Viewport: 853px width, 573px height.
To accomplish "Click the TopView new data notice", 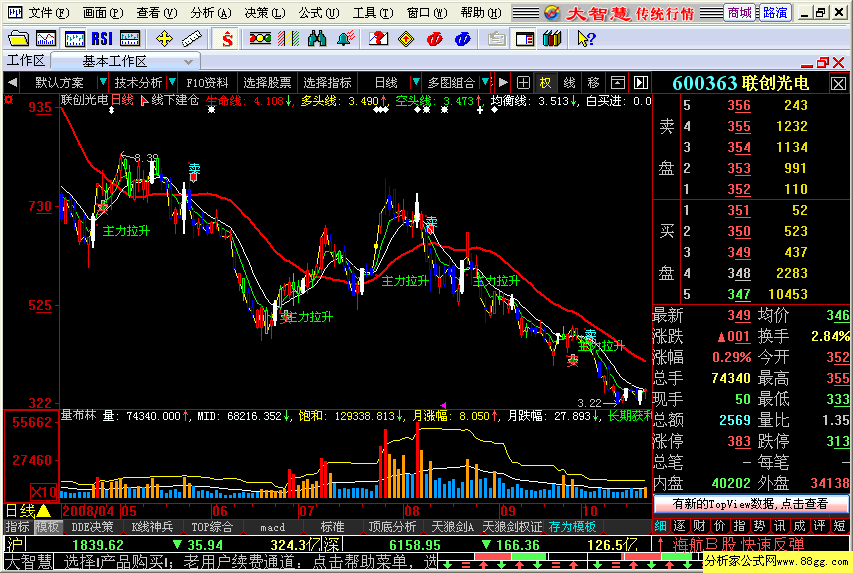I will point(751,504).
